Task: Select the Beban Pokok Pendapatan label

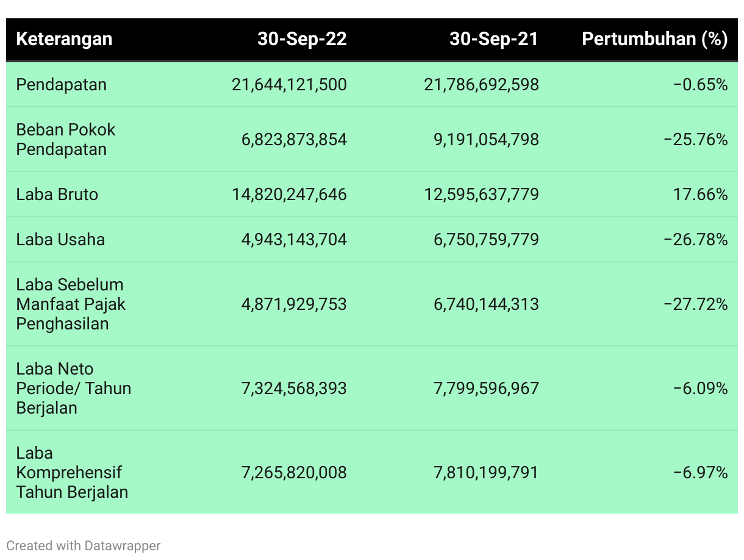Action: 66,139
